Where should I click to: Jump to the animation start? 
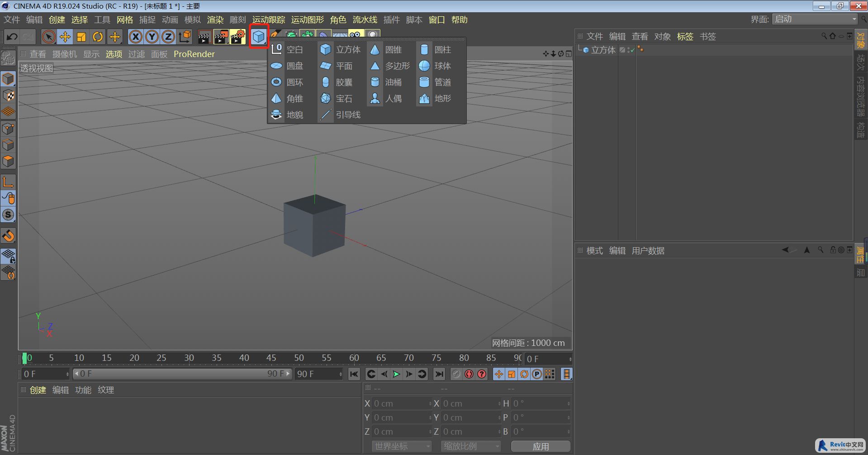pos(354,374)
